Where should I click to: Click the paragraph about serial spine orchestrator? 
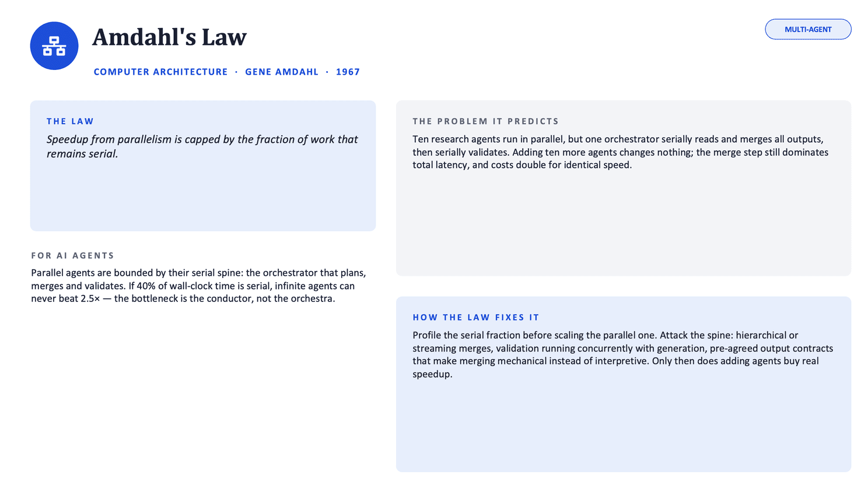tap(198, 286)
